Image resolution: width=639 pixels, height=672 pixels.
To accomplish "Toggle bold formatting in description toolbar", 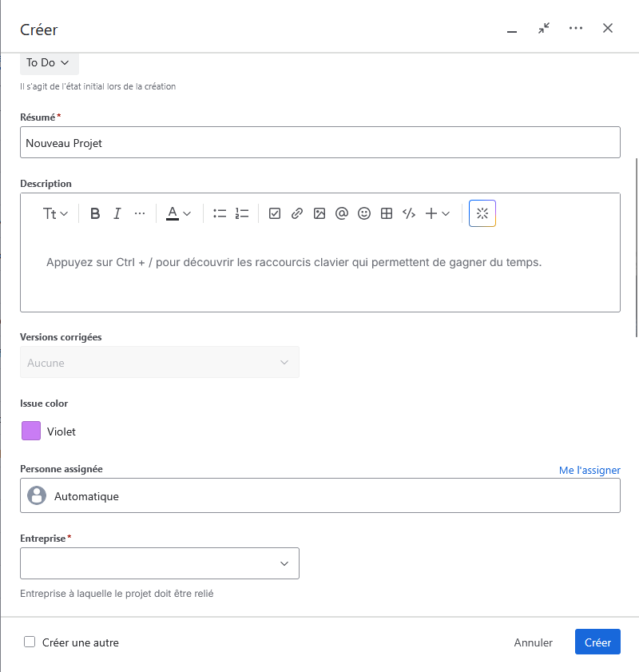I will pos(95,213).
